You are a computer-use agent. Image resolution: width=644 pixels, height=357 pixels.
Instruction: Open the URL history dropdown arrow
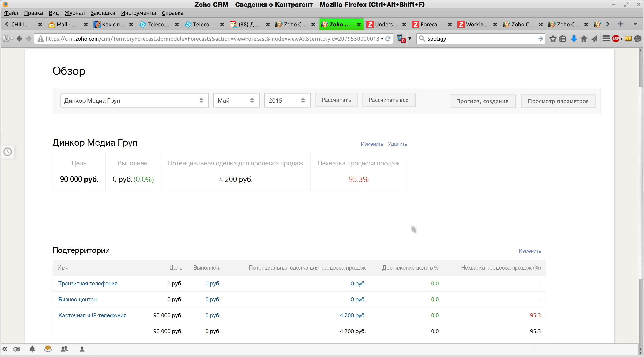tap(382, 39)
